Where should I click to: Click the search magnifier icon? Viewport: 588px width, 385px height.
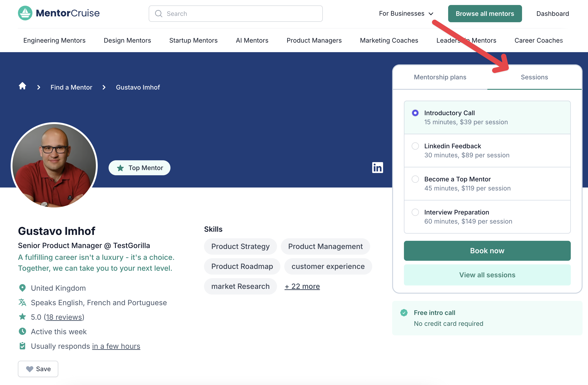[159, 14]
